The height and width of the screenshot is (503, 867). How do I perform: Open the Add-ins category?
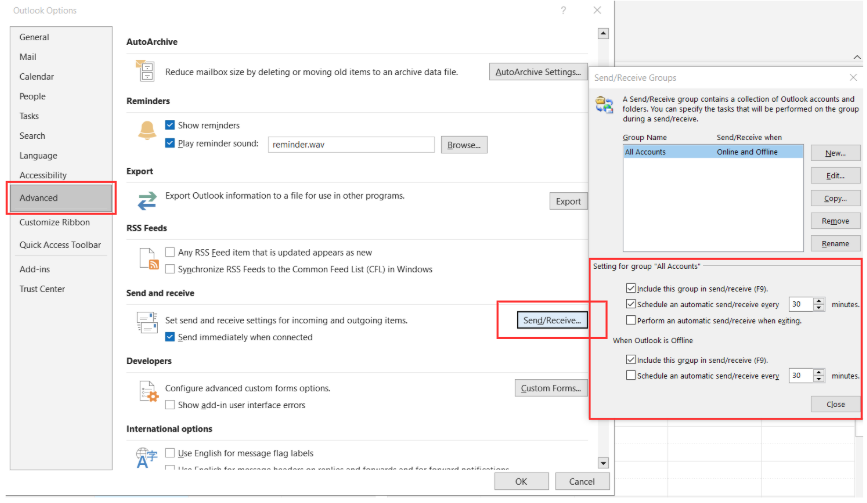pyautogui.click(x=61, y=269)
